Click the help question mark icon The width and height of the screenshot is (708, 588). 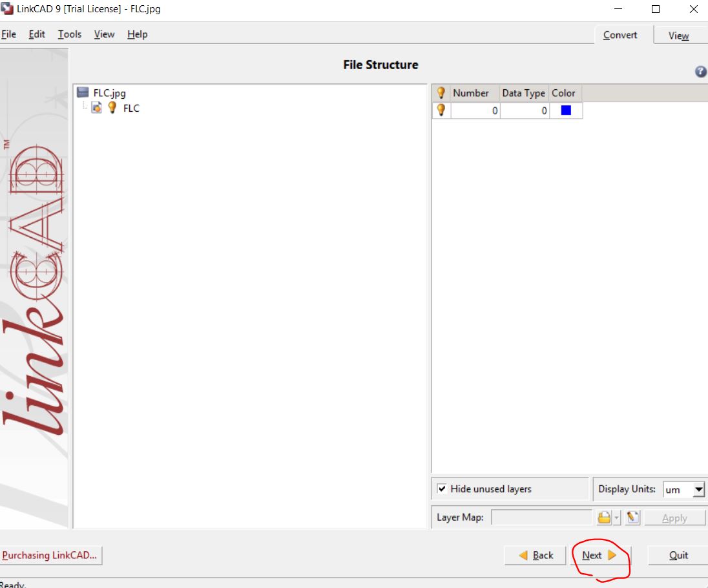point(700,72)
